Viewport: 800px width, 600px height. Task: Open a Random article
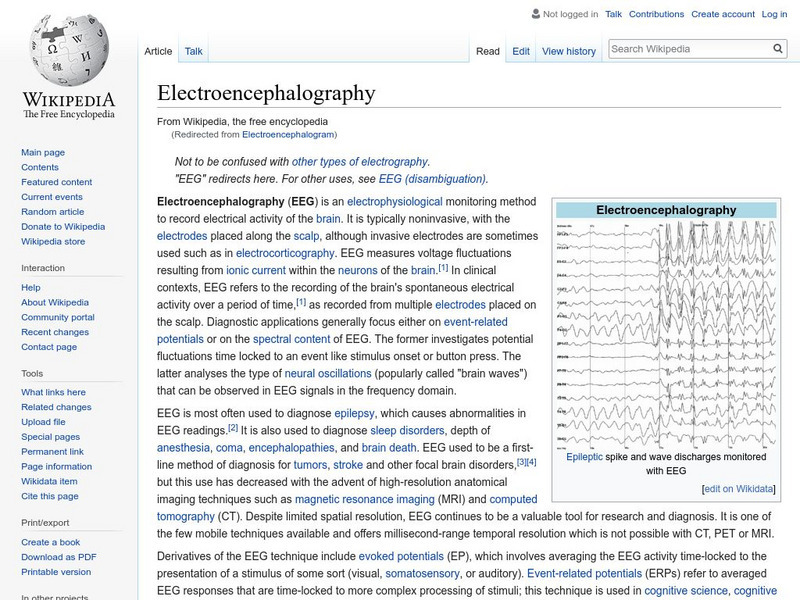(x=53, y=211)
